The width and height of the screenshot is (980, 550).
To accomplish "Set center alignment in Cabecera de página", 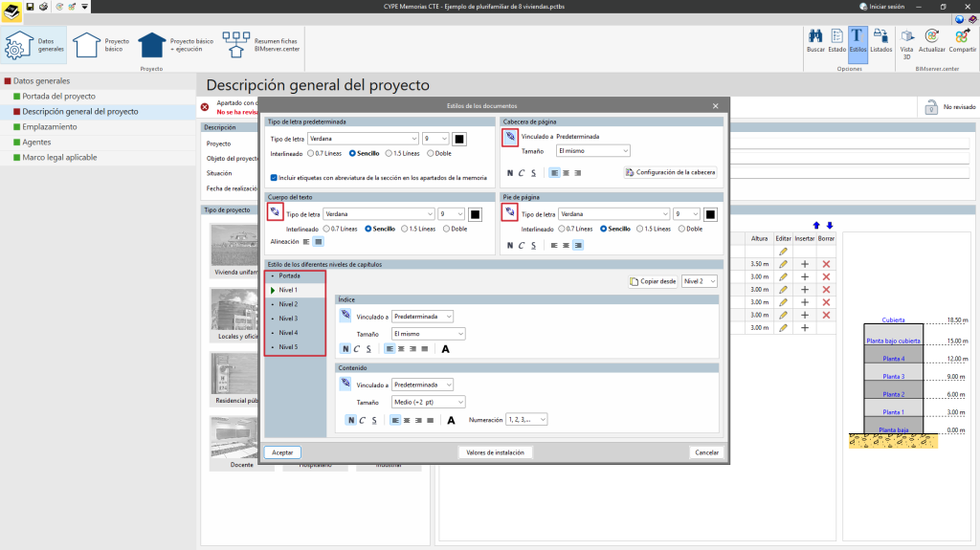I will pos(566,173).
